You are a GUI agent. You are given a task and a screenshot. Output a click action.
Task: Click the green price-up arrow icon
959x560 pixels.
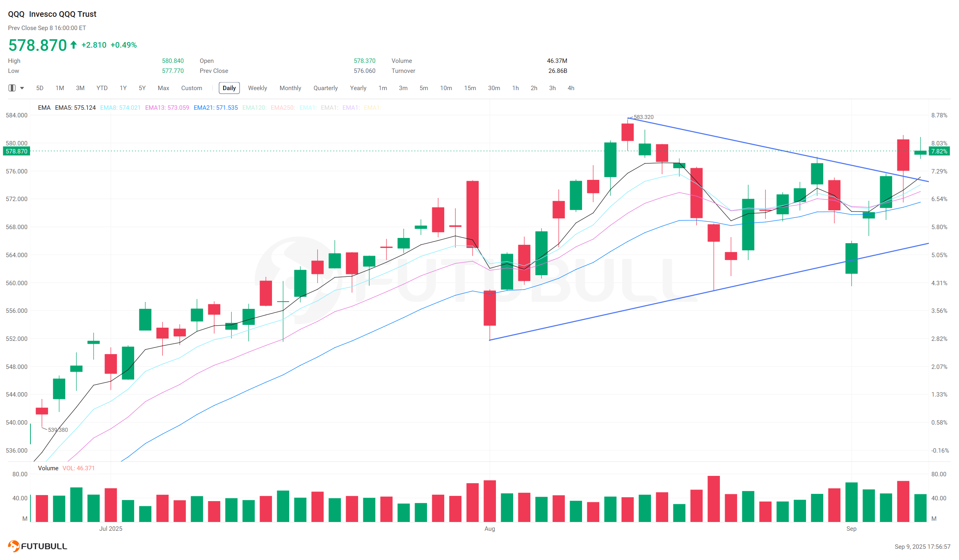coord(74,45)
